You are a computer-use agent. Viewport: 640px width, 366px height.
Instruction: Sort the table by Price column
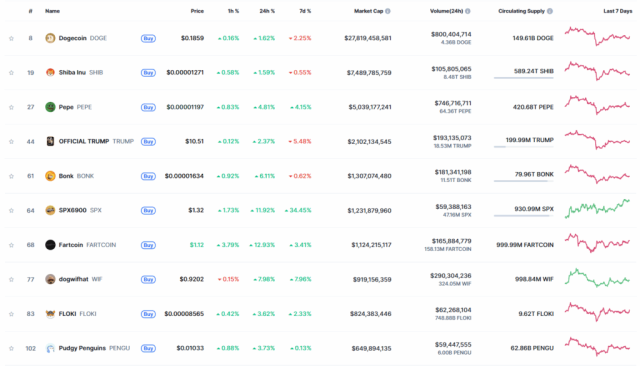[197, 11]
